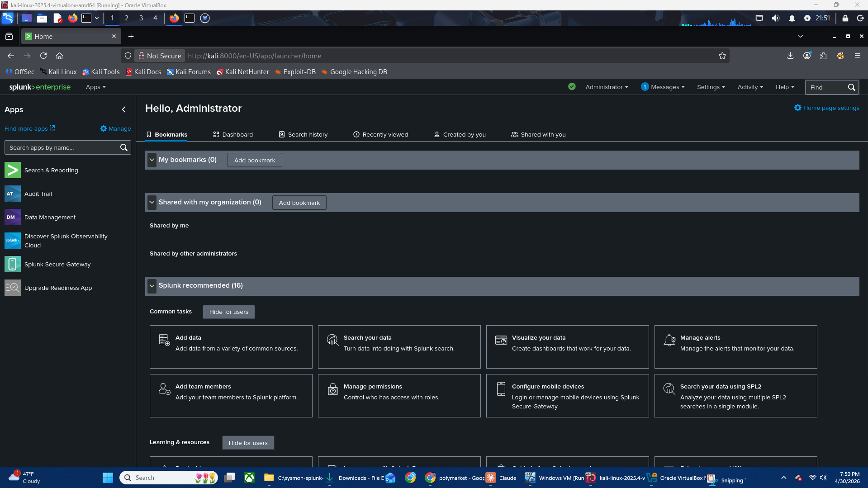Click the green health status icon

pos(572,87)
